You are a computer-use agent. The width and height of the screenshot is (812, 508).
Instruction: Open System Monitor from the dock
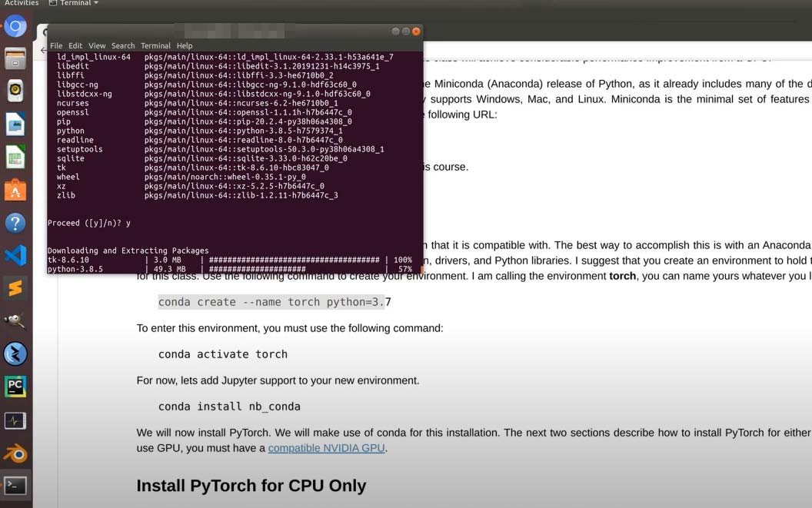tap(15, 420)
